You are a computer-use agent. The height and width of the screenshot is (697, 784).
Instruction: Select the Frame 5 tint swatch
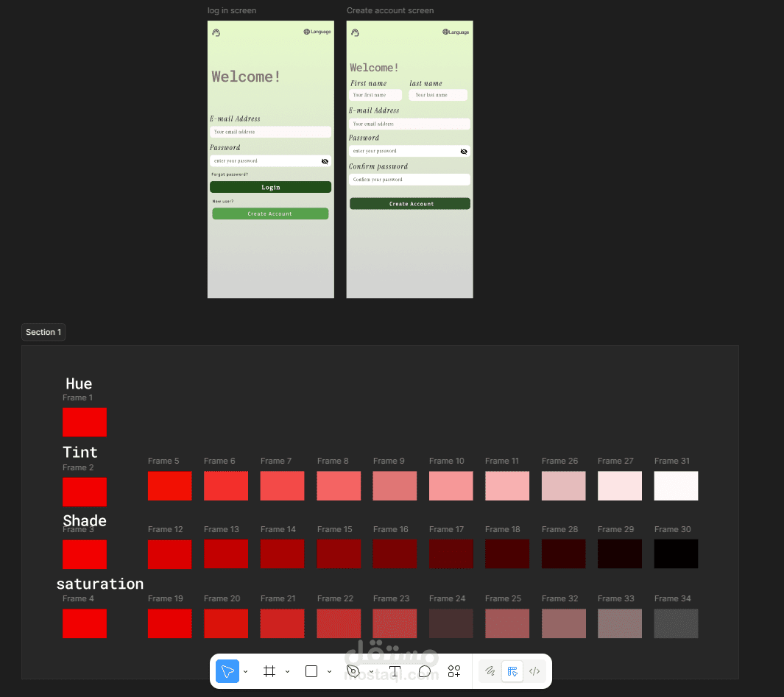tap(169, 486)
